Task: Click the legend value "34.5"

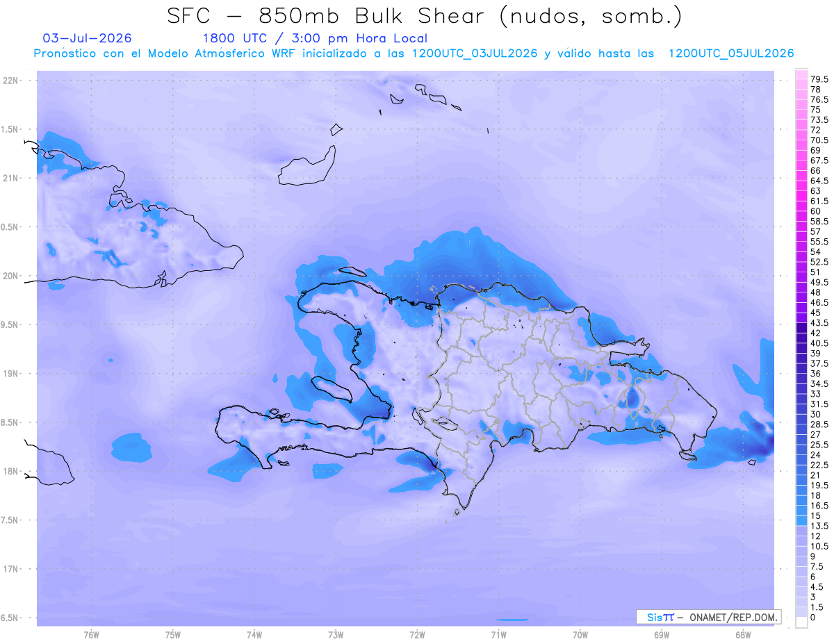Action: pos(819,384)
